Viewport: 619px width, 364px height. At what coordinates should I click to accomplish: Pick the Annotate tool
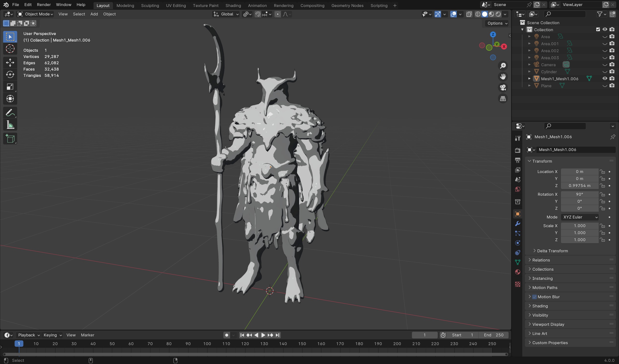(x=10, y=113)
